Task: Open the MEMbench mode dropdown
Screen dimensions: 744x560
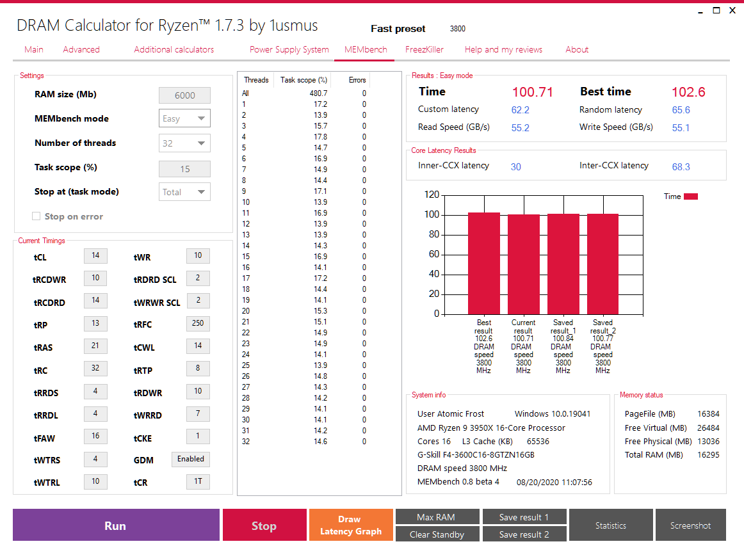Action: pos(184,118)
